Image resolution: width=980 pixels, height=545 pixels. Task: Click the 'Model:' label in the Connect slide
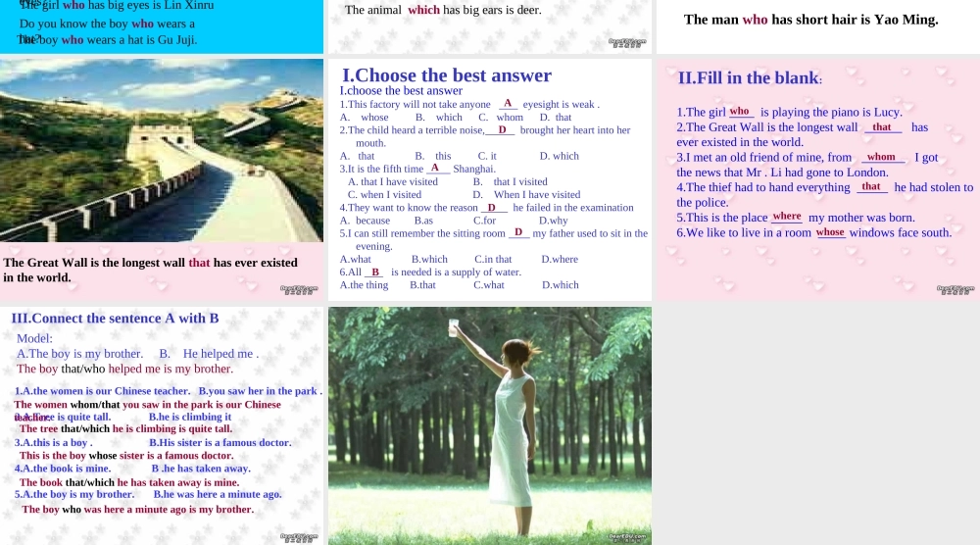coord(34,338)
